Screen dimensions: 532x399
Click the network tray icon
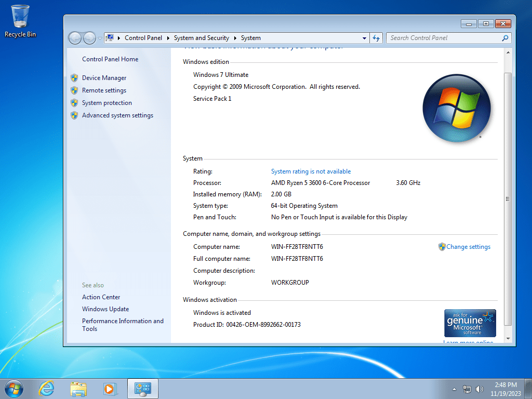click(x=467, y=389)
